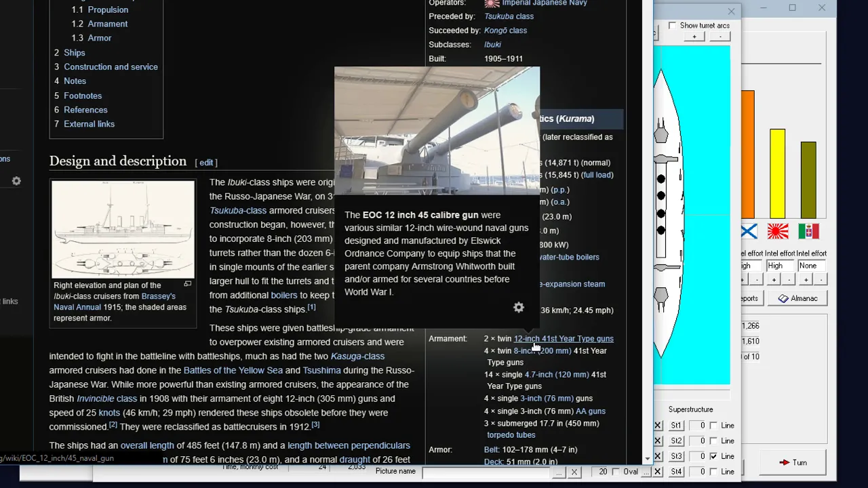Jump to the Armor section in contents
The image size is (868, 488).
99,38
